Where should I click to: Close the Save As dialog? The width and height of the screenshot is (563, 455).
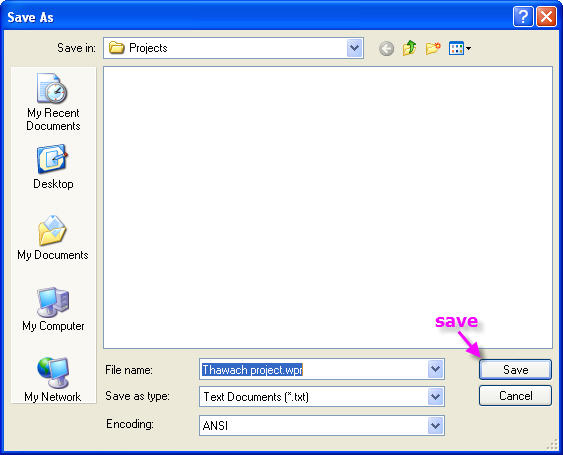pos(546,17)
